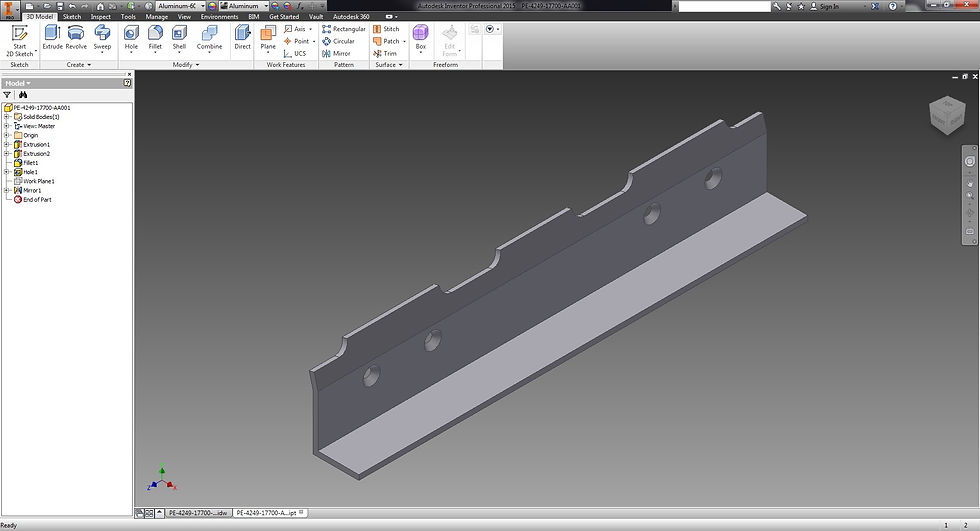The image size is (980, 531).
Task: Open the Direct edit tool
Action: pos(242,38)
